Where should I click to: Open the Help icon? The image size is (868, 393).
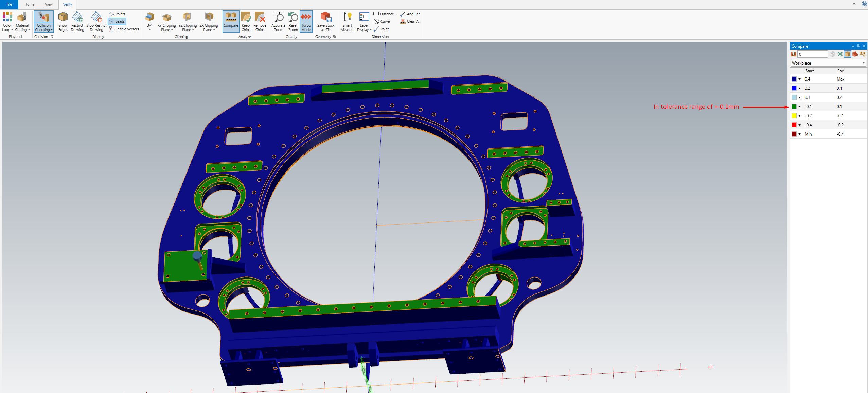(864, 4)
